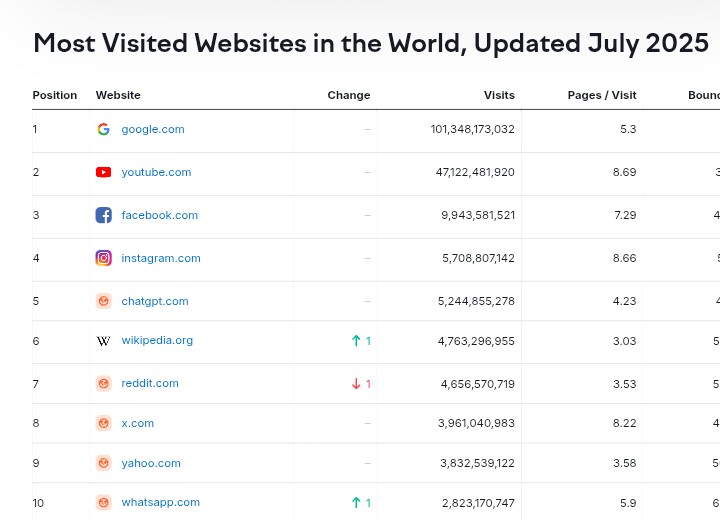Viewport: 720px width, 520px height.
Task: Open the yahoo.com link
Action: (x=151, y=463)
